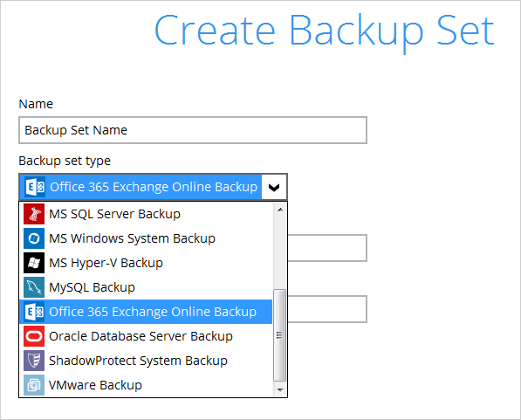
Task: Click the MS Windows System Backup icon
Action: (x=34, y=238)
